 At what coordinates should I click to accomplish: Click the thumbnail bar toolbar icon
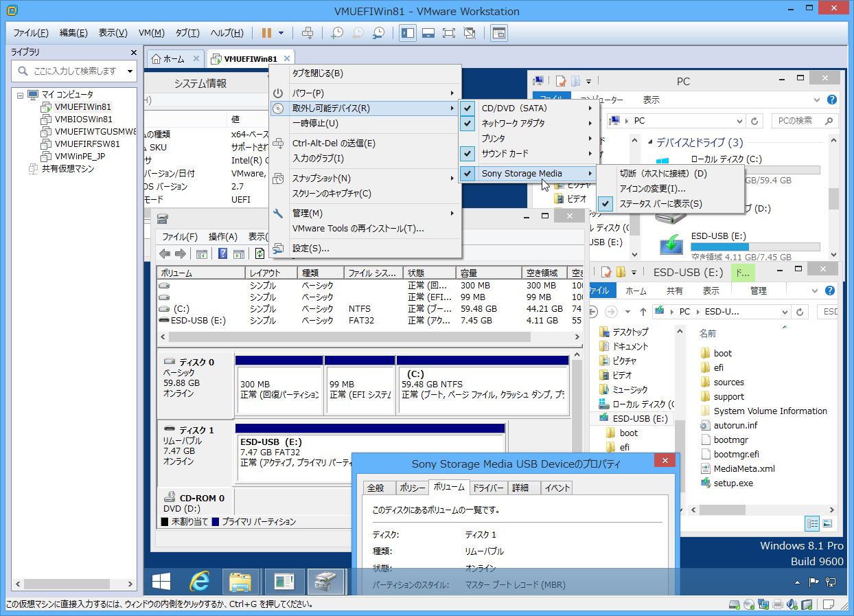click(x=428, y=33)
